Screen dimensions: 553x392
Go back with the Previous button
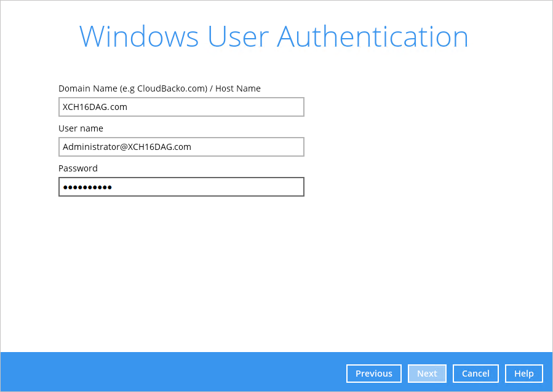(374, 374)
